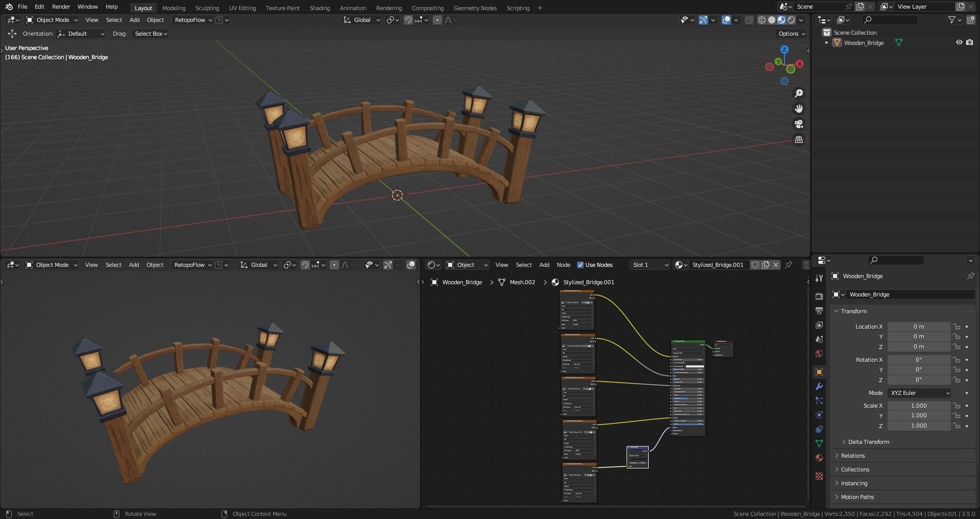Select solid viewport shading in top viewport

coord(772,20)
